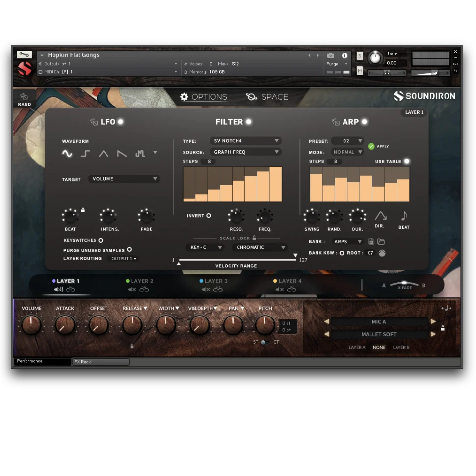Viewport: 476px width, 476px height.
Task: Open the Performance tab
Action: (x=43, y=361)
